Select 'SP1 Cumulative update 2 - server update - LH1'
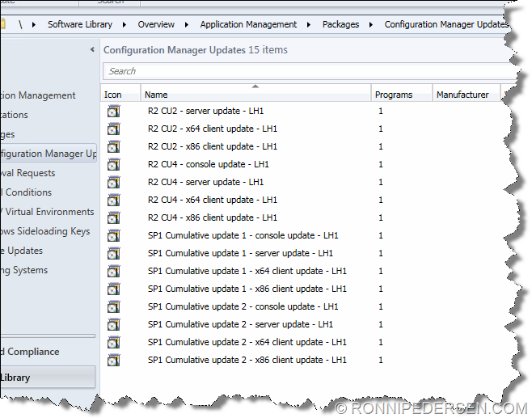The width and height of the screenshot is (532, 418). [240, 324]
